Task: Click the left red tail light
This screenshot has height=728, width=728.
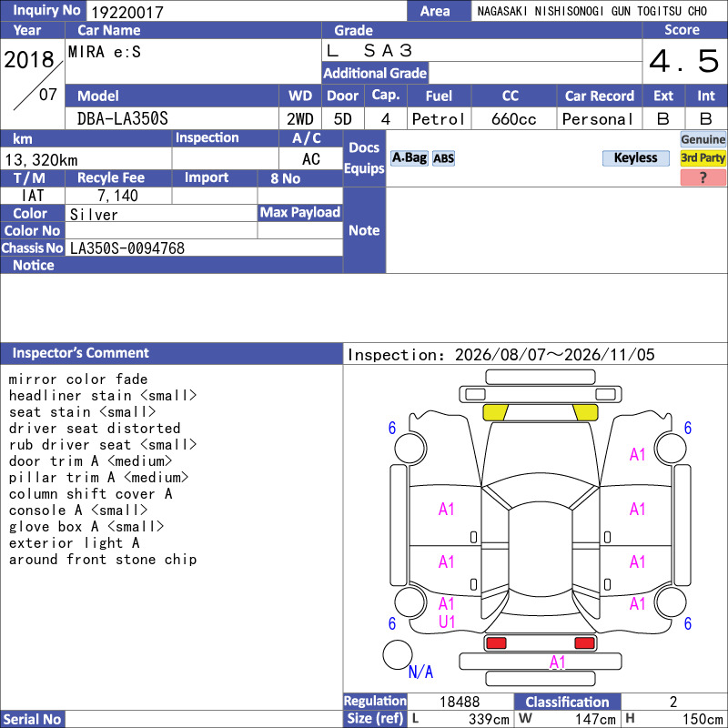Action: tap(496, 643)
